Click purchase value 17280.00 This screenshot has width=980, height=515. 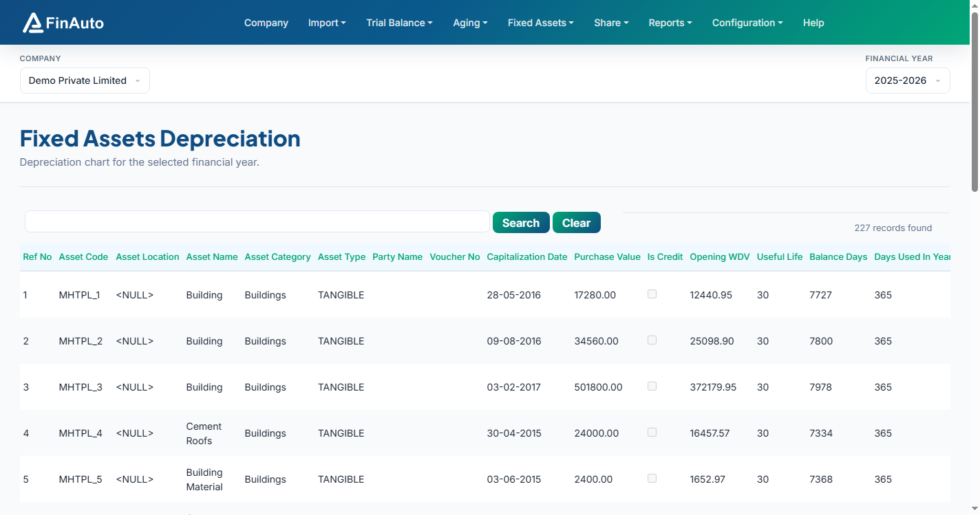coord(595,295)
